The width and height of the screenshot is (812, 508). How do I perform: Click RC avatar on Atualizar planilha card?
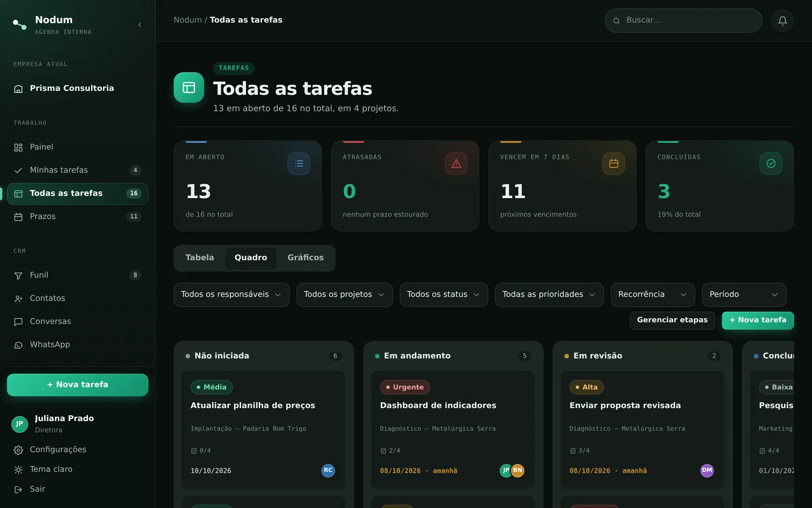328,470
